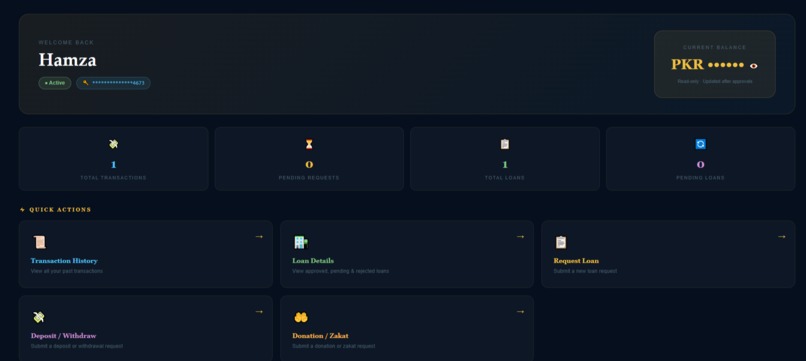The image size is (806, 361).
Task: Click the arrow on Request Loan card
Action: tap(781, 237)
